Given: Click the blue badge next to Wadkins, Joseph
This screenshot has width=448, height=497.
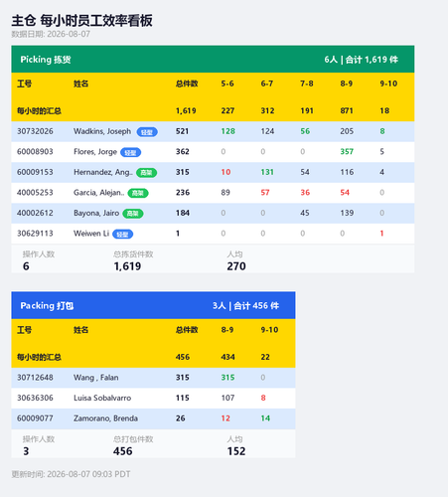Looking at the screenshot, I should (147, 132).
